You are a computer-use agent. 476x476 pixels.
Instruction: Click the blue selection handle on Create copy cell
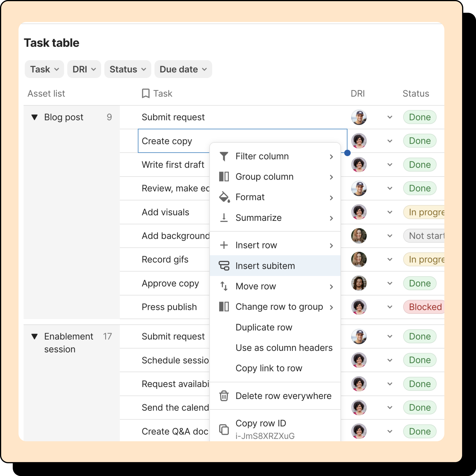347,153
